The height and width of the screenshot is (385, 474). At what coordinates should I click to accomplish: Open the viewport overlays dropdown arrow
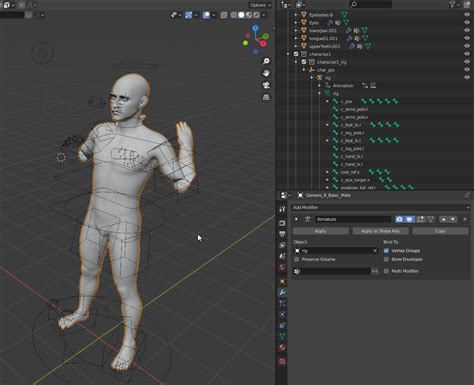(x=214, y=15)
